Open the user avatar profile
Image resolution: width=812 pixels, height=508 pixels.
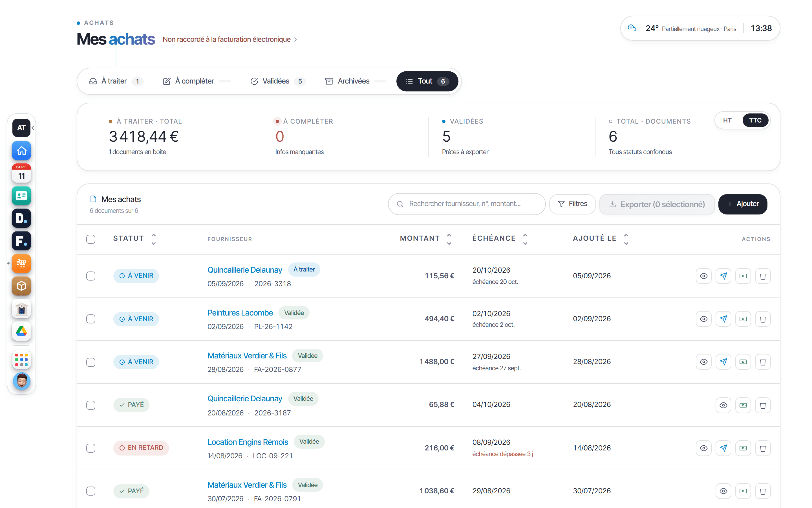(21, 381)
